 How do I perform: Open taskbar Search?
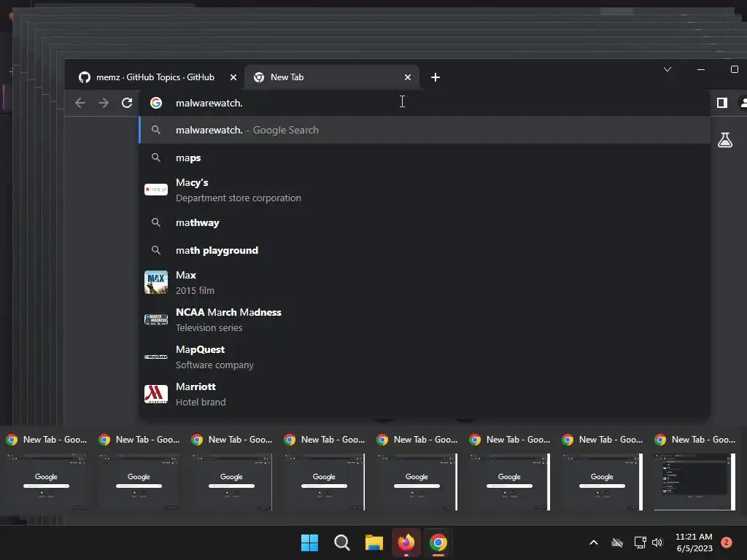click(341, 542)
